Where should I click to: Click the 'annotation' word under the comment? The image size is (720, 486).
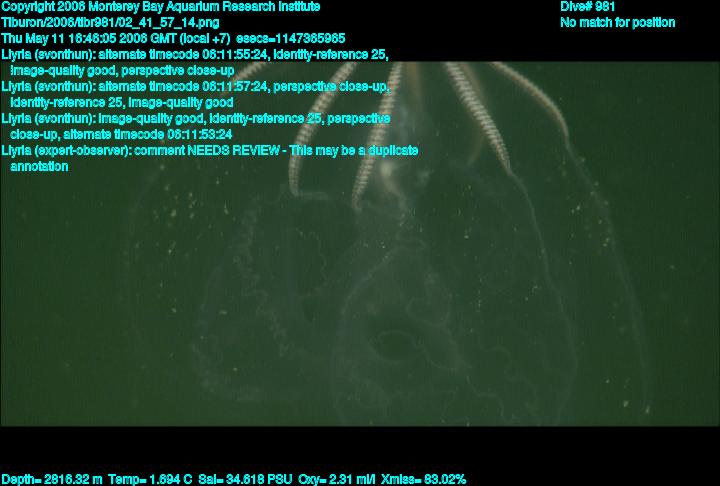coord(39,166)
